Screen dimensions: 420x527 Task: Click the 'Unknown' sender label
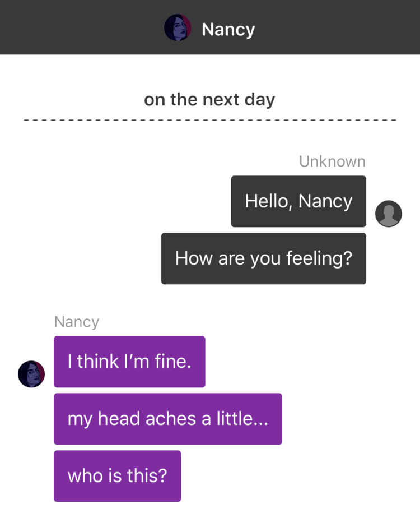point(332,161)
